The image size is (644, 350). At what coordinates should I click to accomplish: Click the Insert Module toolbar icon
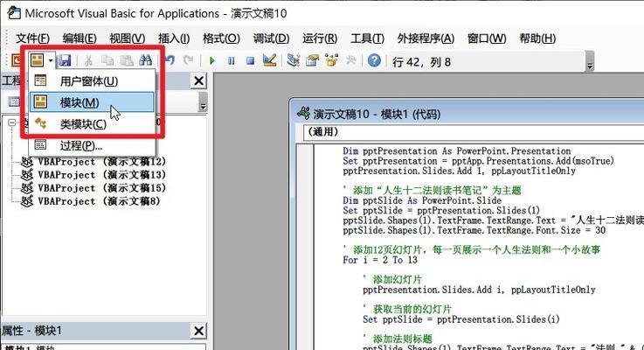click(x=38, y=60)
